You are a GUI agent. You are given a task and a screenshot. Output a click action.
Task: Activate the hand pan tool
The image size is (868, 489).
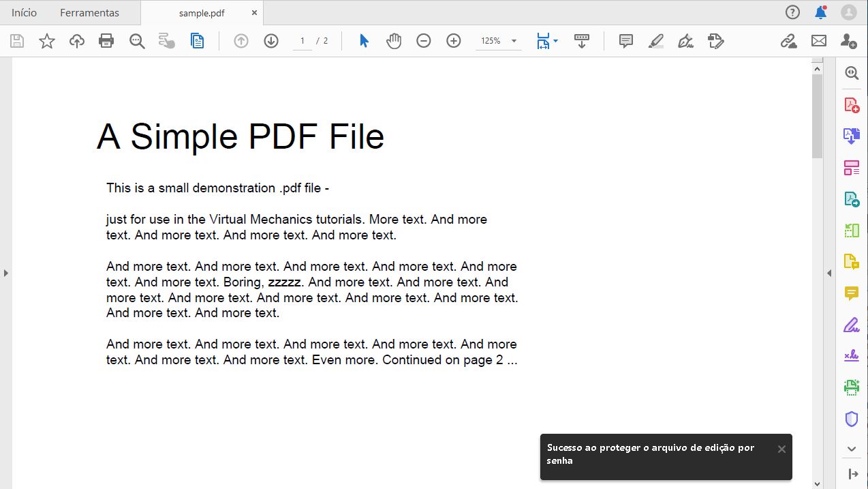click(394, 41)
